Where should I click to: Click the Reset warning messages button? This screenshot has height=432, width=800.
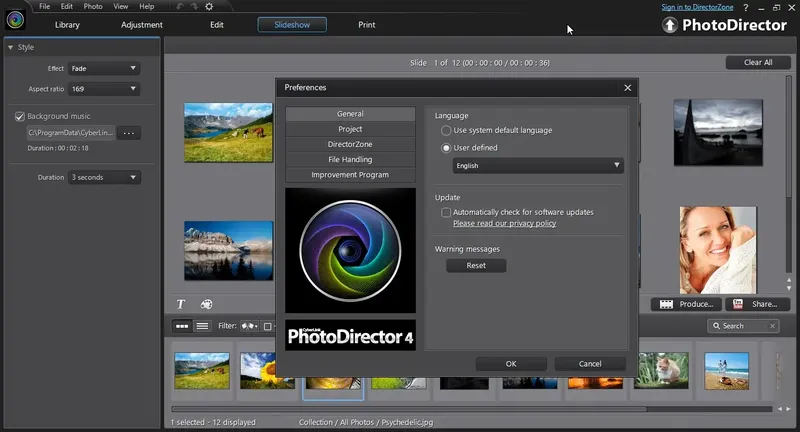pyautogui.click(x=476, y=266)
